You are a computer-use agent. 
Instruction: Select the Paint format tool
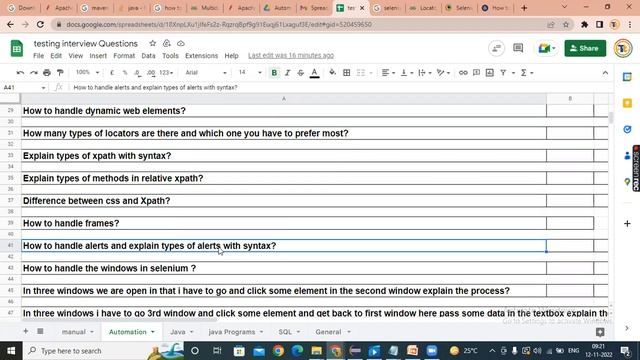coord(60,73)
